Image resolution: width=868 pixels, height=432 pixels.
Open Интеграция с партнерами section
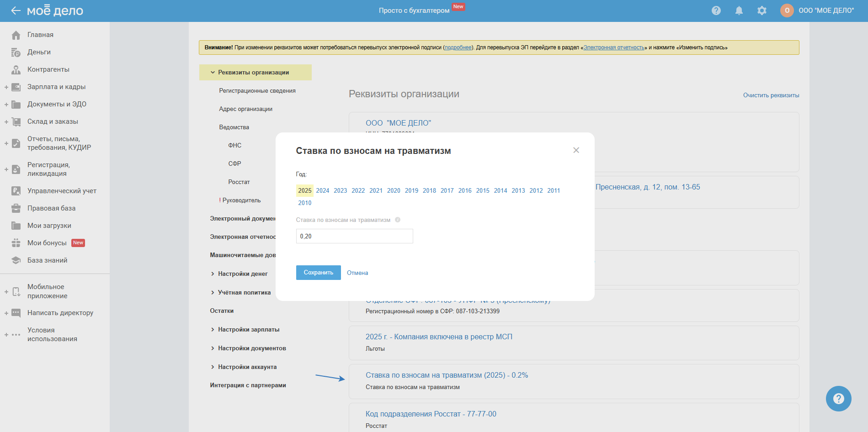coord(248,385)
